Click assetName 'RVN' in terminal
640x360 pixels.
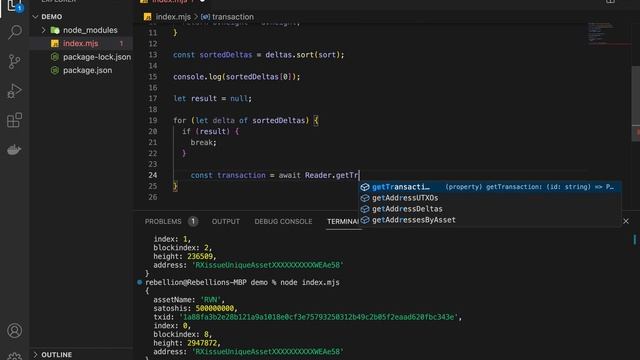[210, 300]
